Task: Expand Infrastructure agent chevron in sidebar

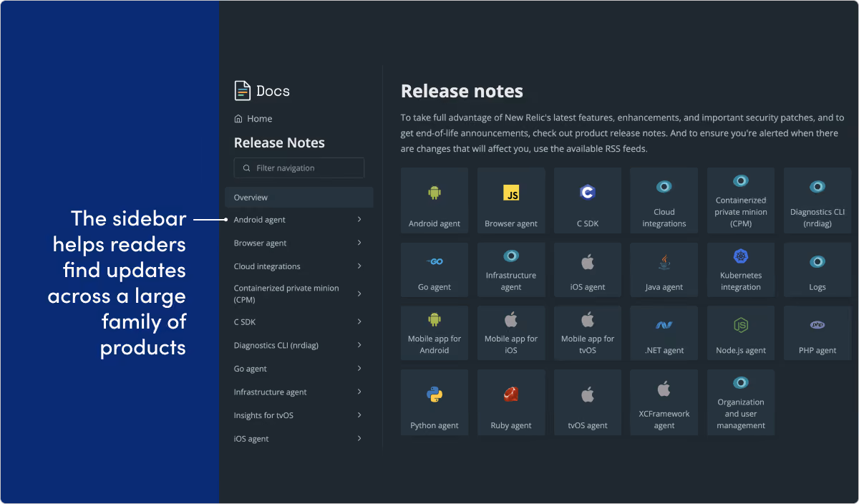Action: 359,392
